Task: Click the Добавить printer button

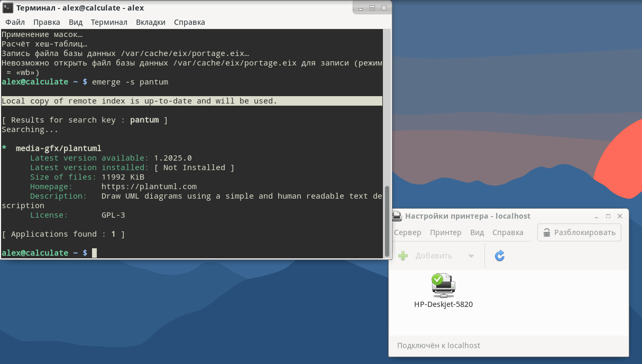Action: pyautogui.click(x=426, y=256)
